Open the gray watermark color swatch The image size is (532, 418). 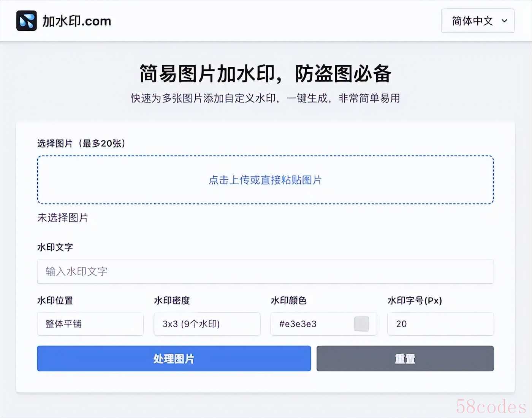(x=361, y=324)
